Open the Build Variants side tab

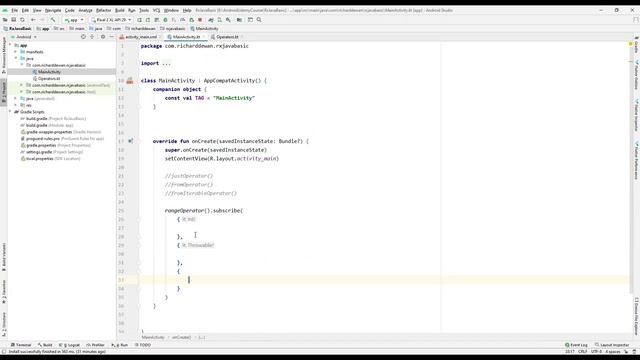(4, 257)
